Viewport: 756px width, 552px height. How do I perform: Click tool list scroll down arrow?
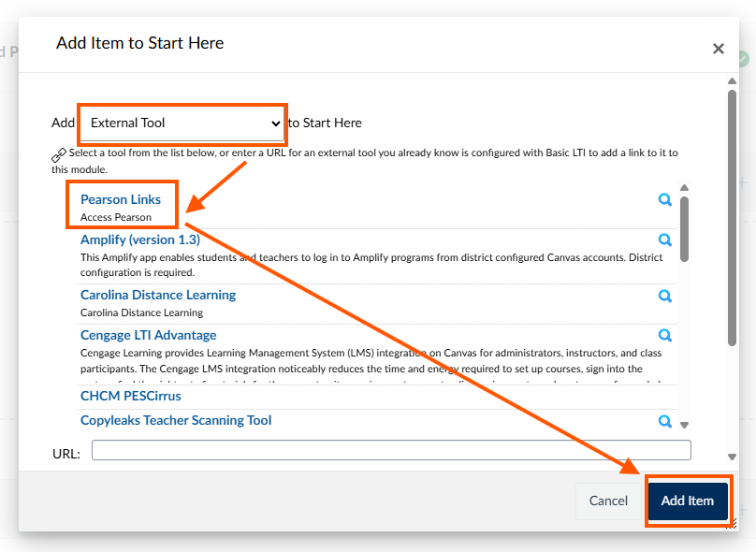[x=684, y=425]
